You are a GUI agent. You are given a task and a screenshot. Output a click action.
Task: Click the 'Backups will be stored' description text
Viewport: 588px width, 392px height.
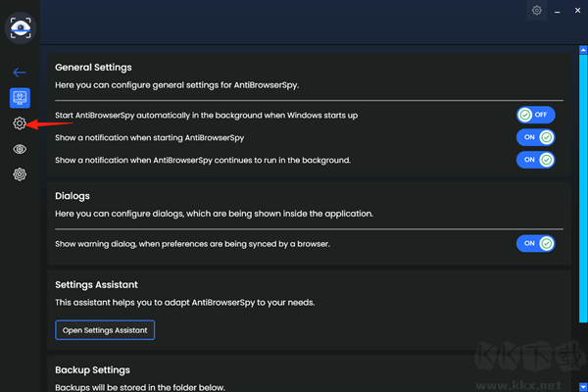(x=140, y=387)
